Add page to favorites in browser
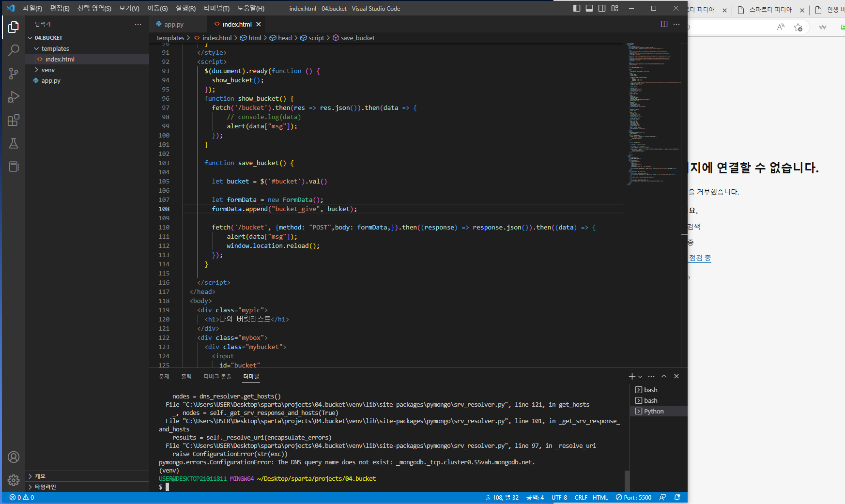Screen dimensions: 845x504 click(x=799, y=27)
